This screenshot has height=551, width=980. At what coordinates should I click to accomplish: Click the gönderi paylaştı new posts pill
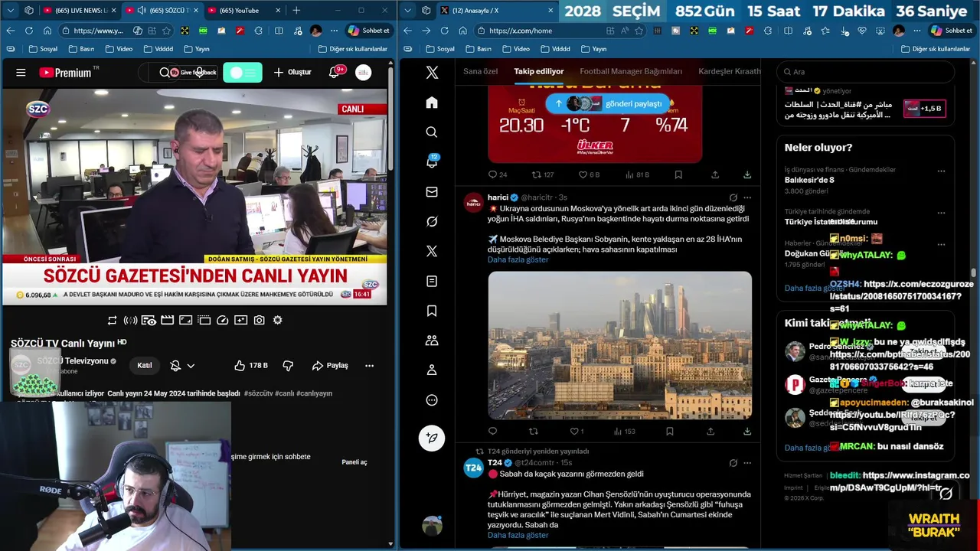pyautogui.click(x=609, y=103)
